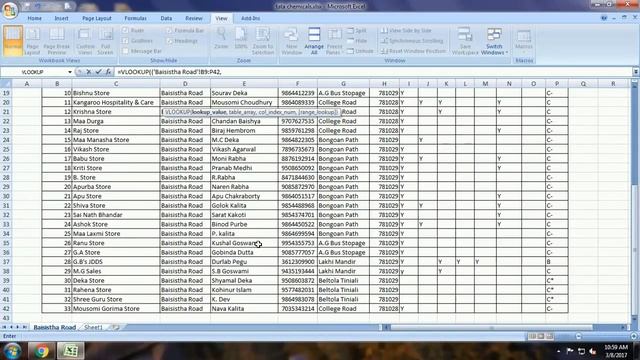Viewport: 640px width, 360px height.
Task: Click Page Layout view status bar button
Action: click(x=541, y=336)
